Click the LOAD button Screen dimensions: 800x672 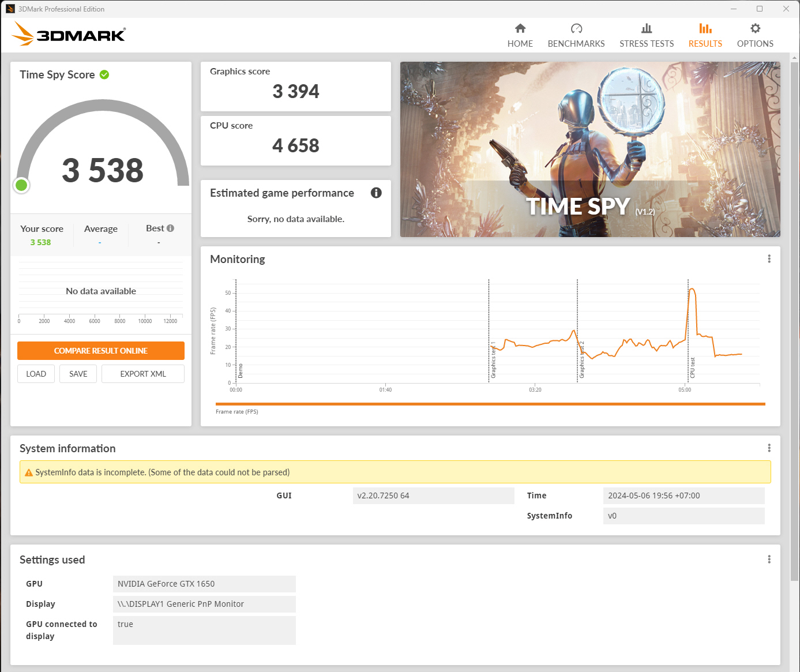tap(36, 374)
